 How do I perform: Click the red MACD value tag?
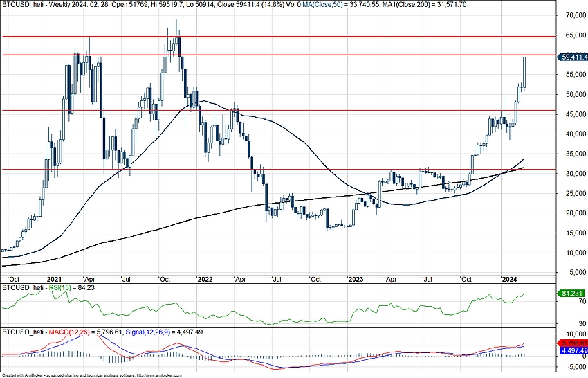pyautogui.click(x=572, y=343)
